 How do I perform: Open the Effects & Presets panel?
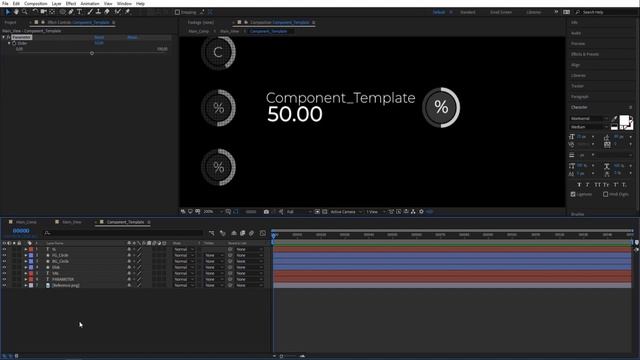point(585,54)
